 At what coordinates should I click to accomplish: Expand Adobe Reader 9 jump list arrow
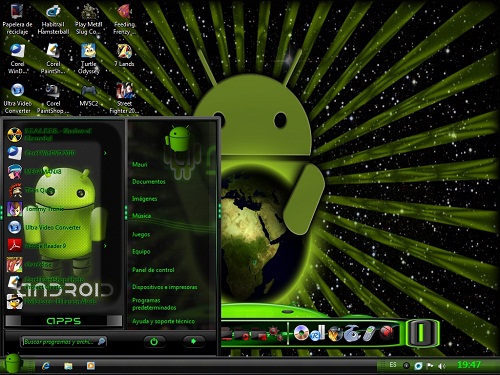pos(105,246)
